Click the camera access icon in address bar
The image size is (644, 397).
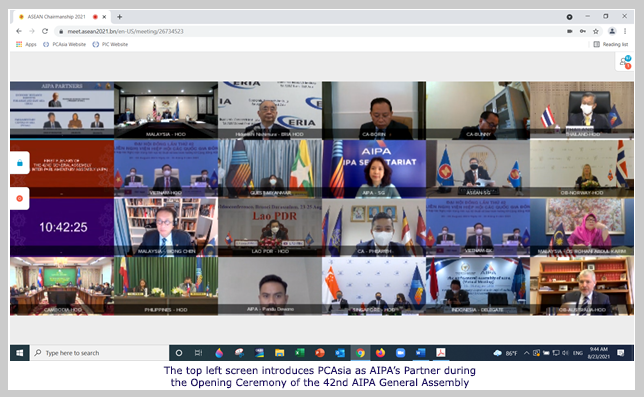[x=570, y=31]
